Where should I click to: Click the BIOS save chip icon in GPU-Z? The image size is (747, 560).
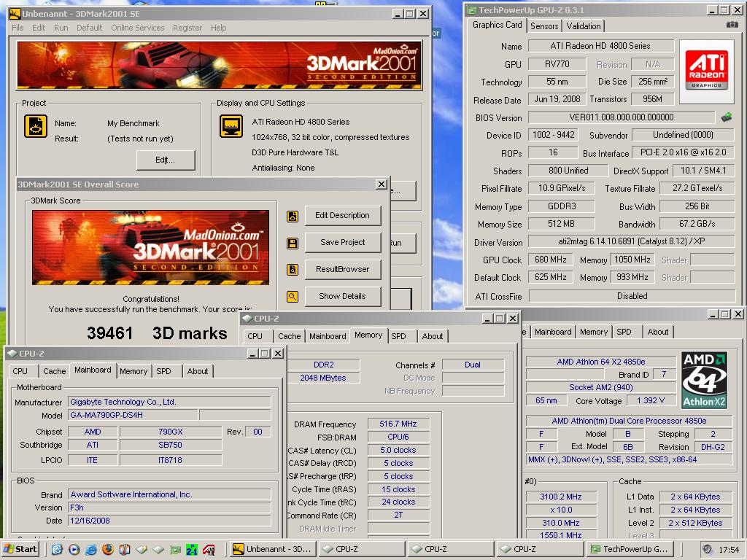[x=727, y=117]
